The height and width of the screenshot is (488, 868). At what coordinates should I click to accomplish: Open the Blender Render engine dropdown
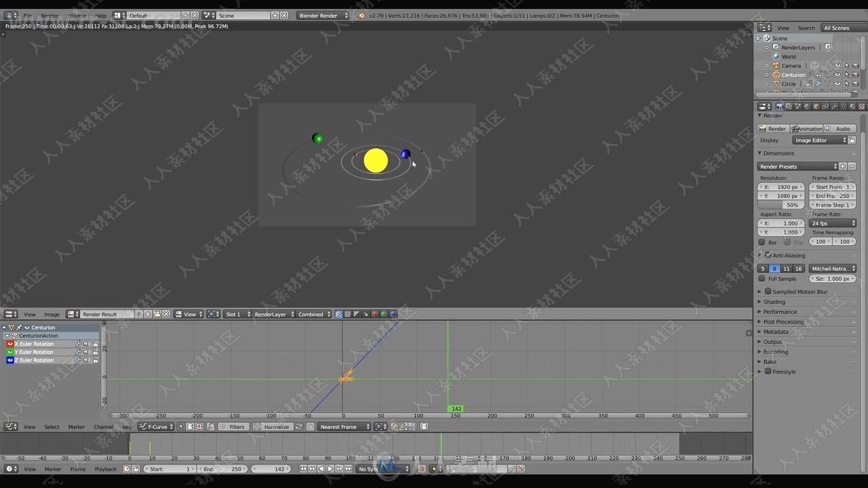pyautogui.click(x=323, y=15)
